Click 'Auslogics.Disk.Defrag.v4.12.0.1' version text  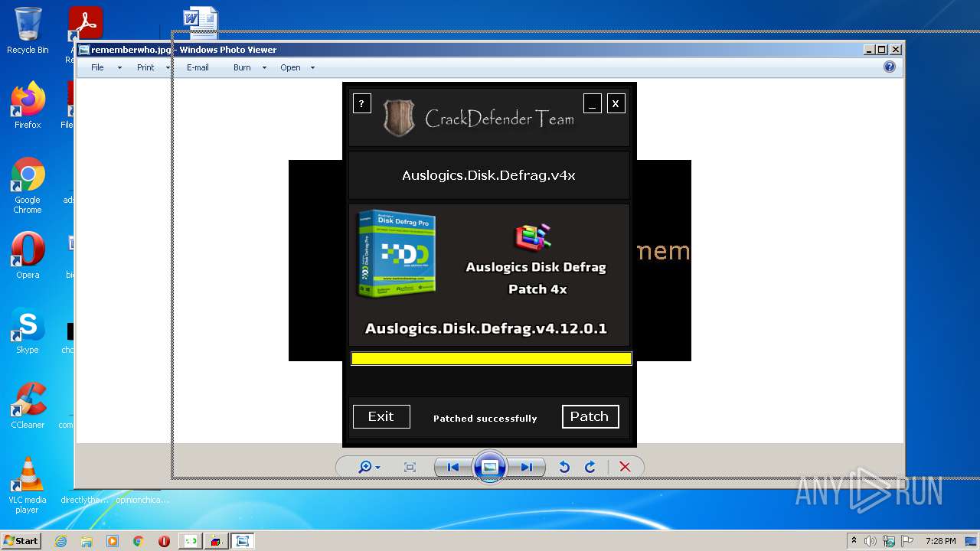point(486,328)
